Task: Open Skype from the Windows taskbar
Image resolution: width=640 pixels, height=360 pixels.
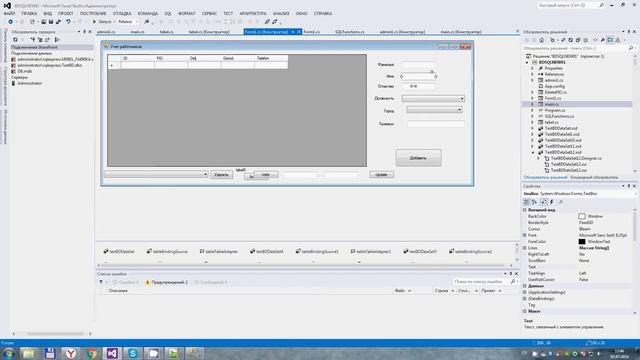Action: tap(133, 353)
